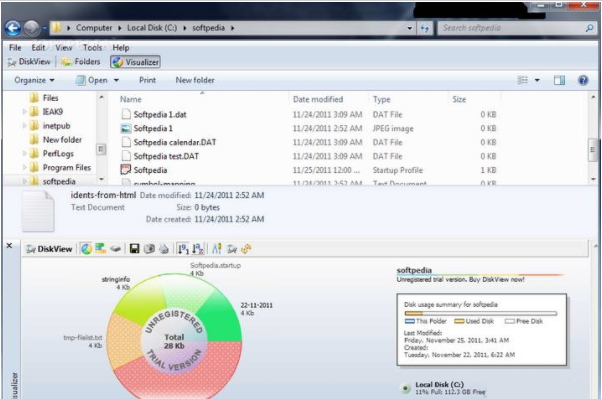Click softpedia breadcrumb in address bar
This screenshot has height=399, width=602.
tap(208, 28)
